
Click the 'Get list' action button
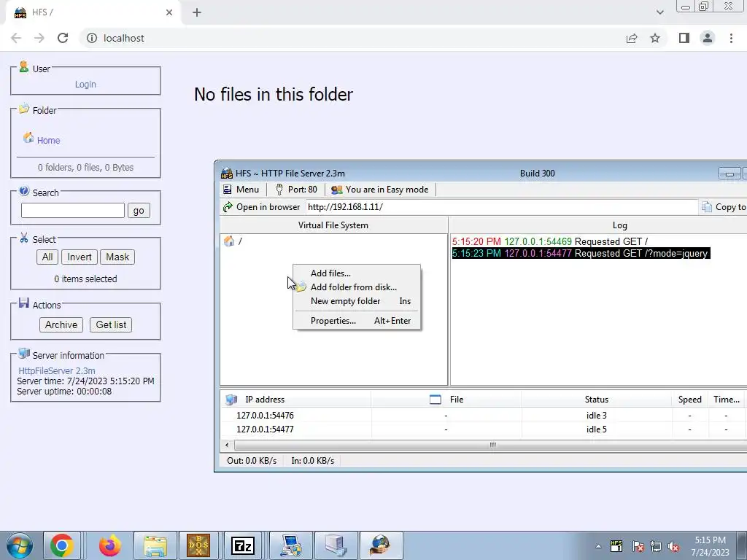[x=111, y=324]
